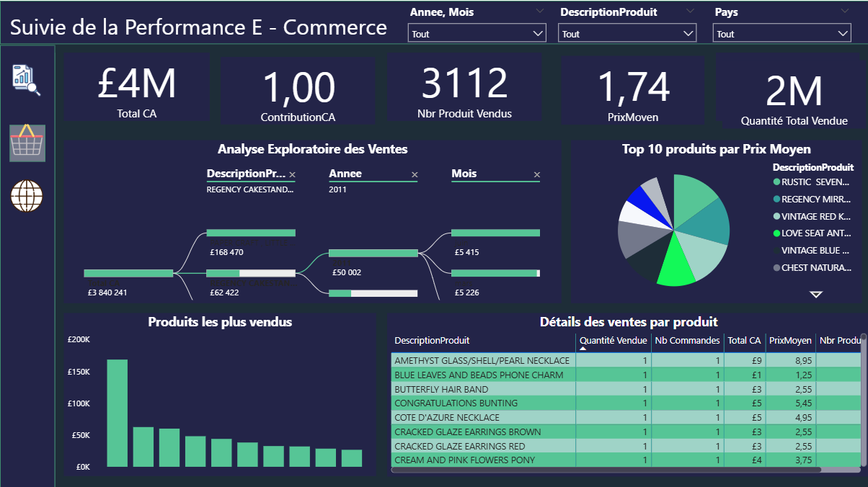Sort table by Total CA column header
Image resolution: width=868 pixels, height=487 pixels.
click(744, 341)
